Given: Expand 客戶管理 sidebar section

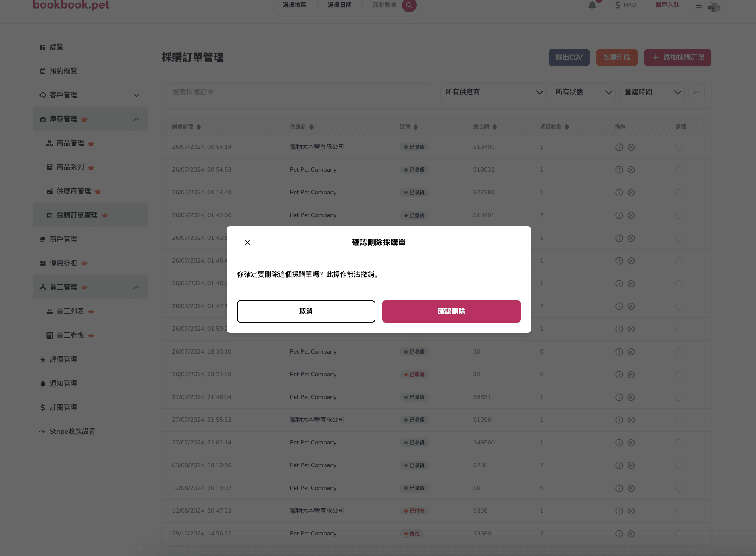Looking at the screenshot, I should 90,95.
